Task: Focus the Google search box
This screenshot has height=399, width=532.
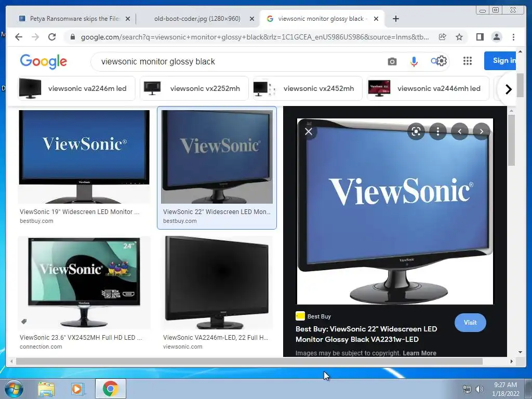Action: coord(237,62)
